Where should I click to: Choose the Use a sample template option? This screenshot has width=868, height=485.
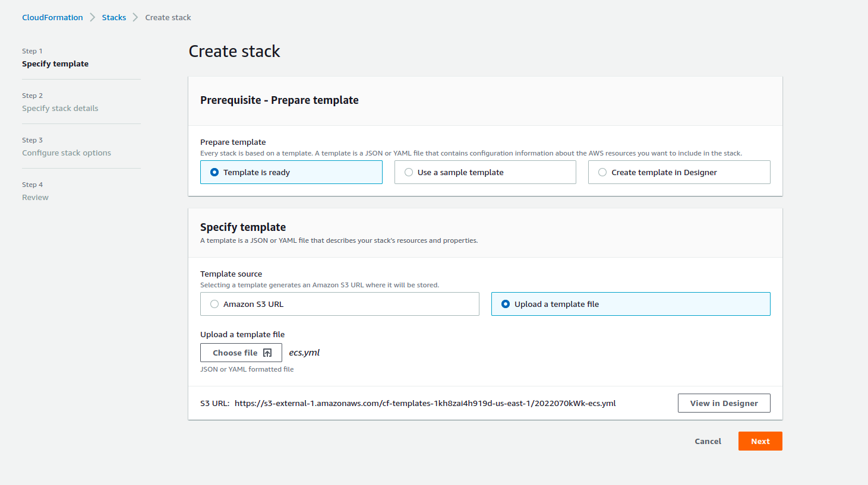tap(408, 172)
